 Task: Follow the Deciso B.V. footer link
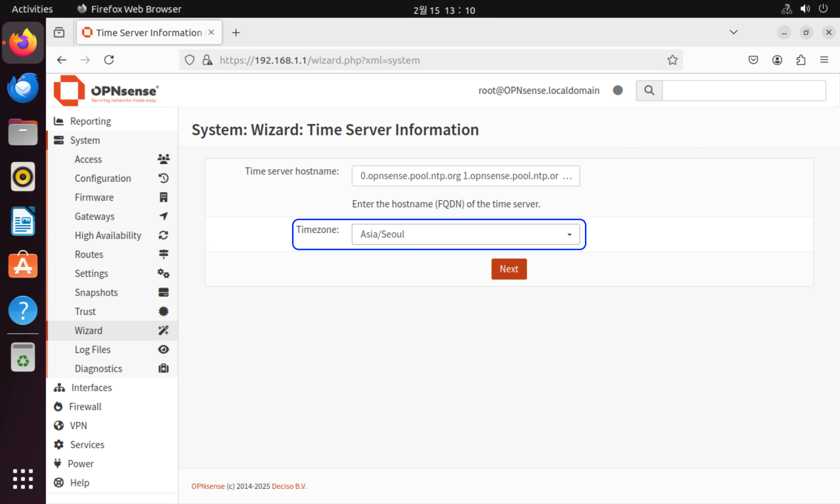click(x=289, y=486)
